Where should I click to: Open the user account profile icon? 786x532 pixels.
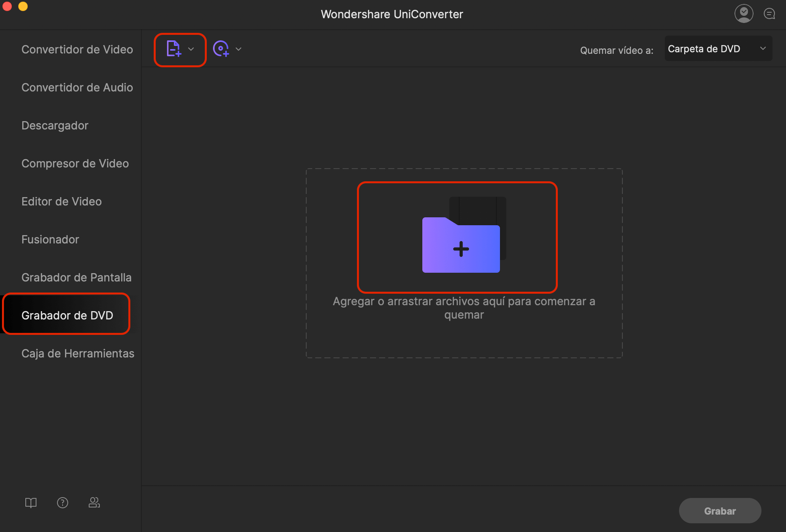744,13
